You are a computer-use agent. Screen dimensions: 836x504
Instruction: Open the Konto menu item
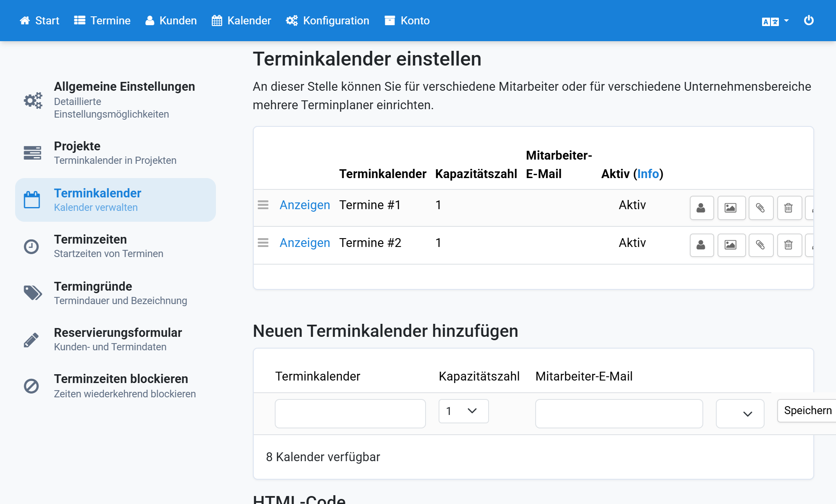click(x=407, y=21)
